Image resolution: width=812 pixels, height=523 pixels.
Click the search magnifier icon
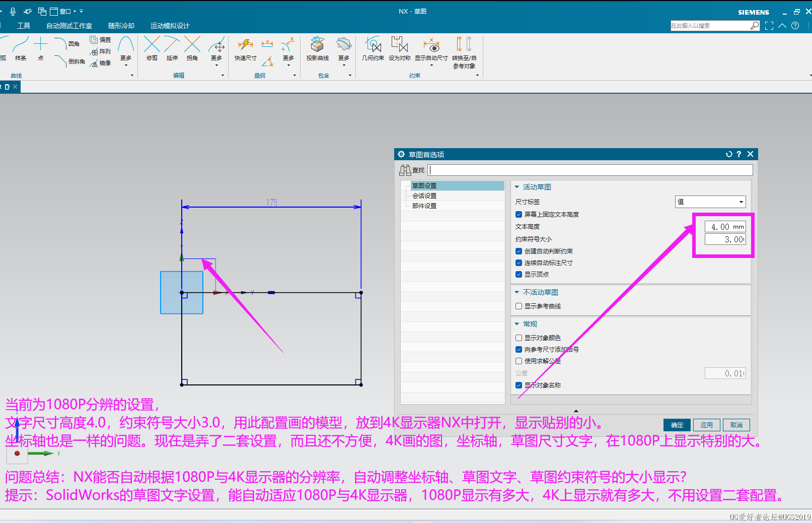tap(755, 26)
